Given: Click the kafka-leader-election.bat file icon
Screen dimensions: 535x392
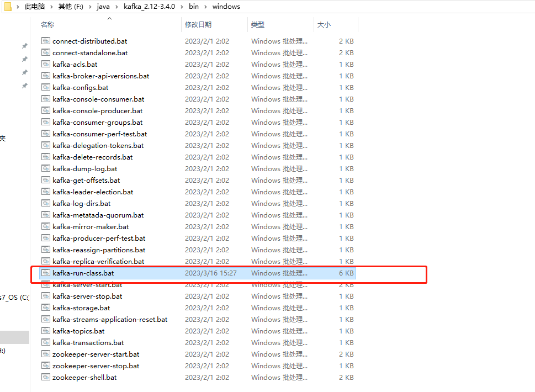Looking at the screenshot, I should coord(46,192).
